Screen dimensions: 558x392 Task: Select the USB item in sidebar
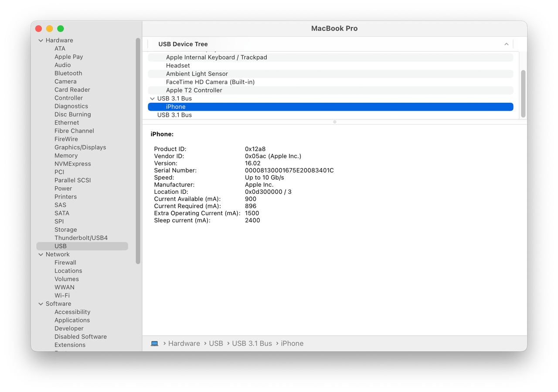click(x=82, y=246)
